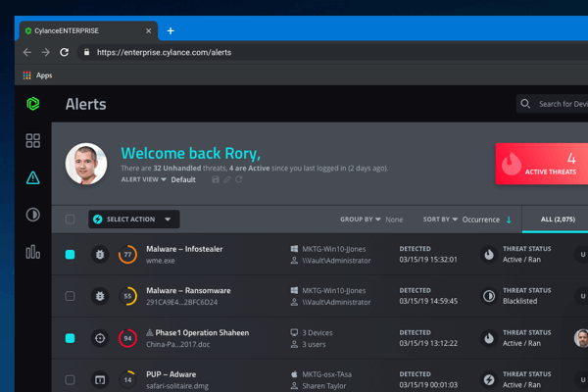Screen dimensions: 588x392
Task: Check the select-all checkbox in the header row
Action: coord(70,220)
